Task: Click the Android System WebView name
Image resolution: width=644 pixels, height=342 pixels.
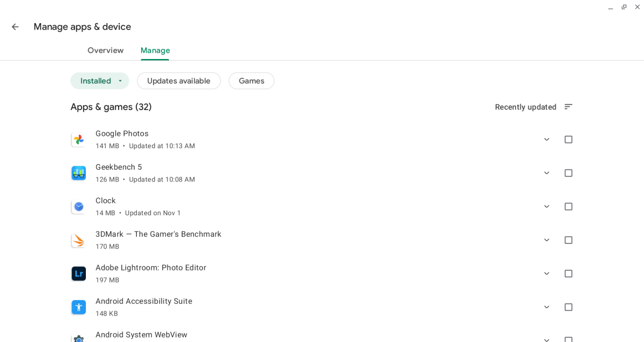Action: tap(141, 334)
